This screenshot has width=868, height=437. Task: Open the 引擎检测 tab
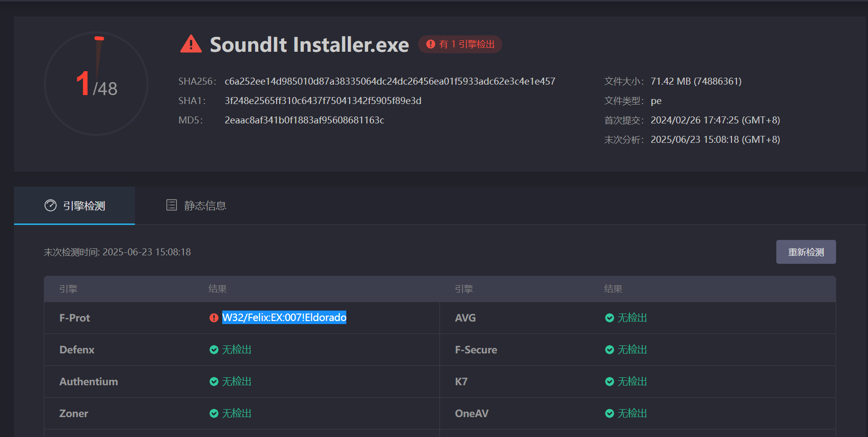coord(74,206)
